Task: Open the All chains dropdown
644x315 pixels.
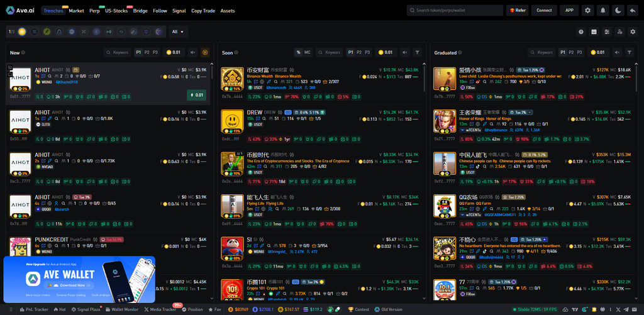Action: [178, 31]
